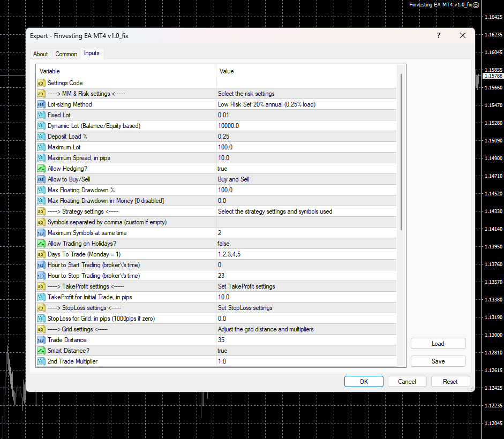Click 'Adjust the grid distance and multipliers' cell
This screenshot has height=439, width=504.
pyautogui.click(x=306, y=329)
